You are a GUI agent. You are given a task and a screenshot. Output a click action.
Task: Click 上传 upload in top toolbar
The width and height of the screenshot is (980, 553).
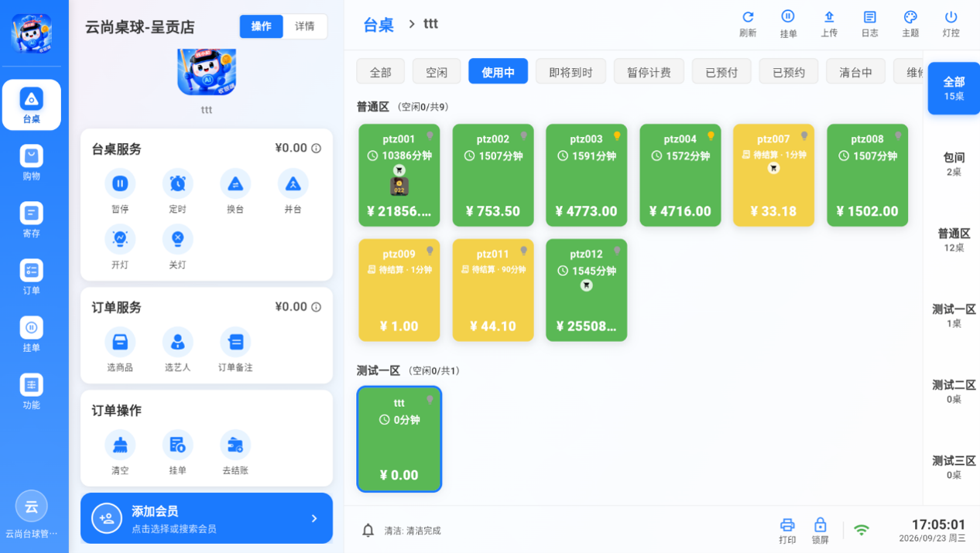tap(829, 24)
